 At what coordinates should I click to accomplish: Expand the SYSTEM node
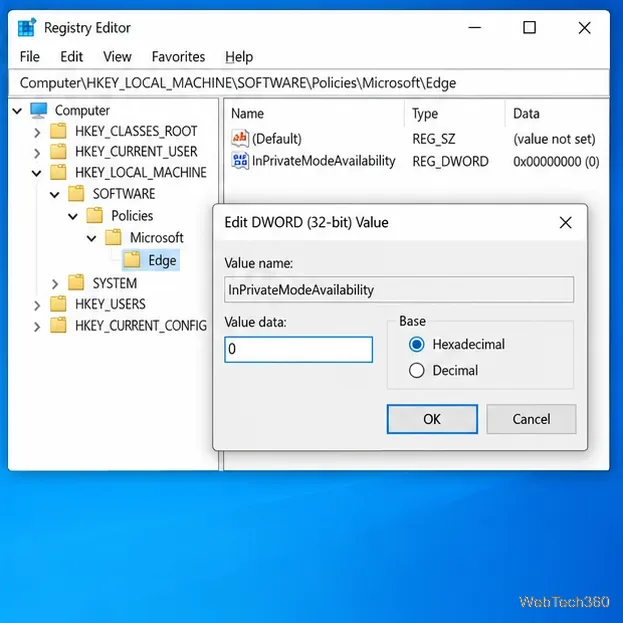tap(55, 284)
